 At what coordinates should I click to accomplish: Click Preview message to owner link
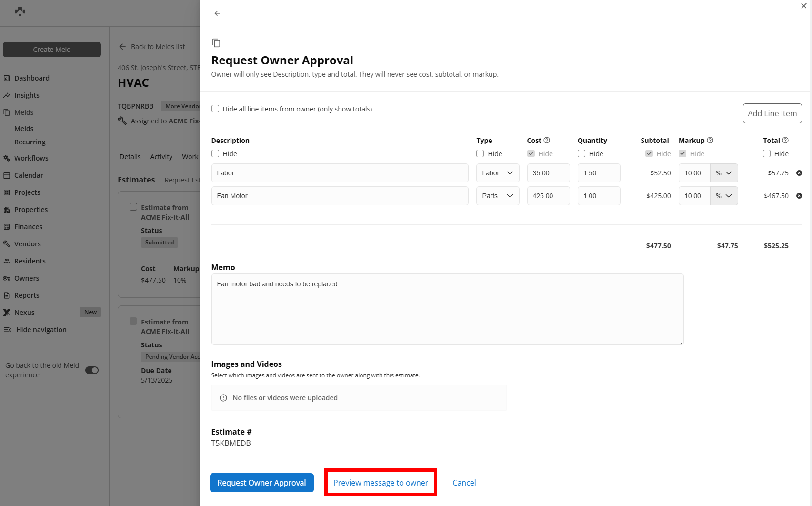coord(381,483)
